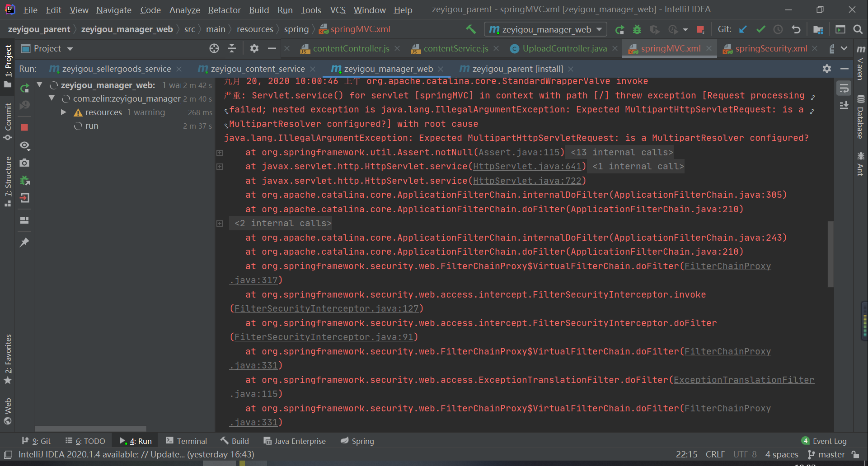Click CRLF line separator indicator
868x466 pixels.
click(x=715, y=454)
